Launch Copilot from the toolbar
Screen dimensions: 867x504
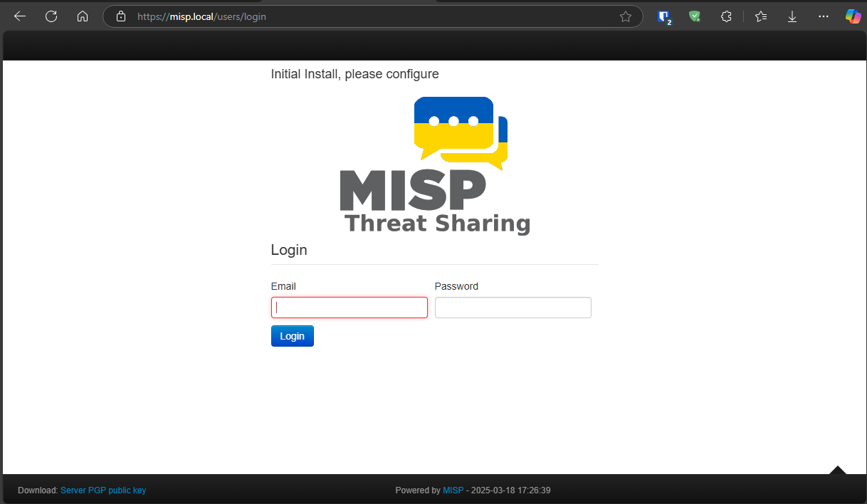coord(853,16)
